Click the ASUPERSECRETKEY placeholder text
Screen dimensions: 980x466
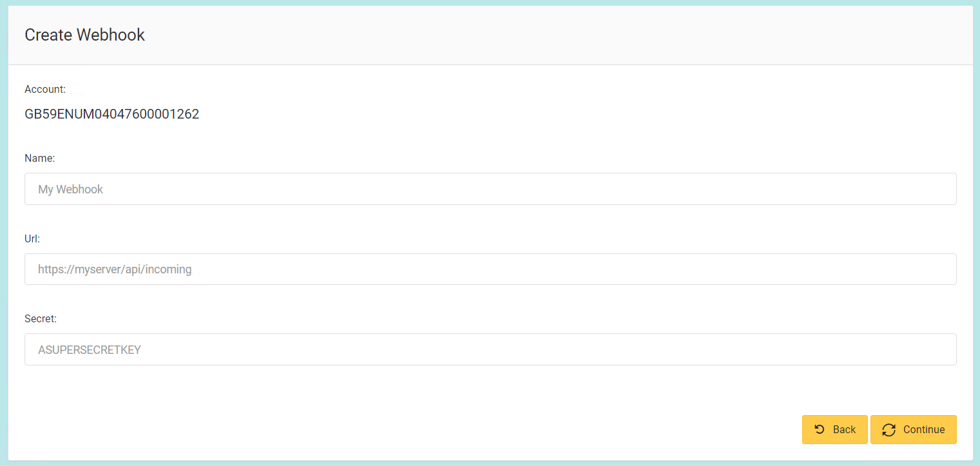pos(90,350)
